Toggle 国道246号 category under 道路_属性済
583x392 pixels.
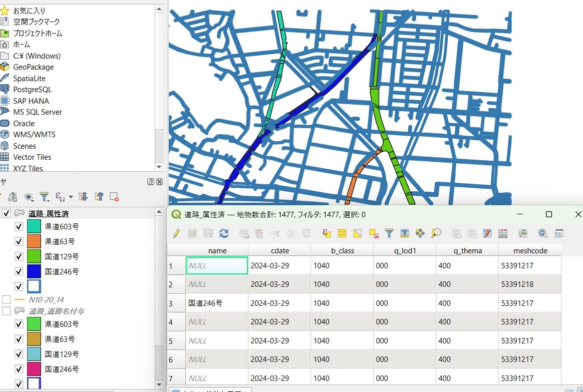(19, 271)
